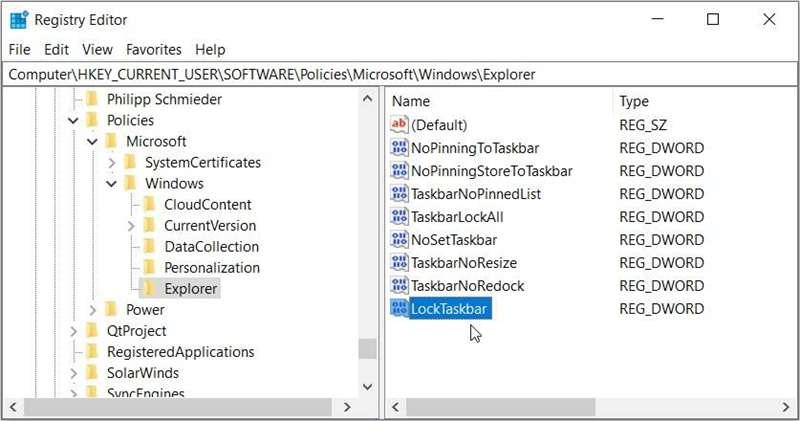The height and width of the screenshot is (421, 800).
Task: Click the DWORD icon next to TaskbarNoResize
Action: [x=400, y=263]
